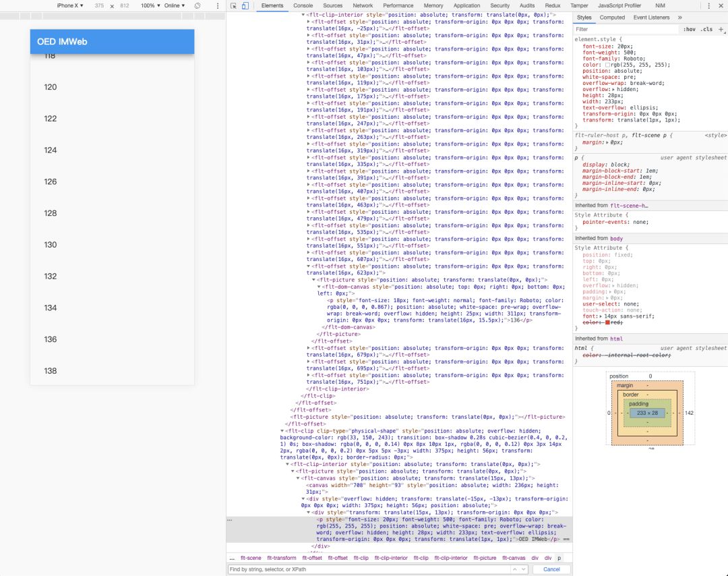
Task: Click the 812 height dimension field
Action: tap(125, 5)
